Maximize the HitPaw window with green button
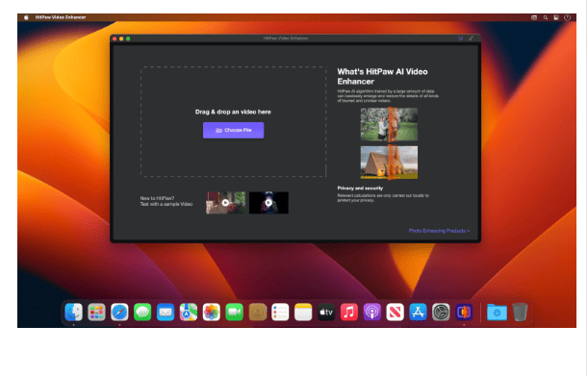588x376 pixels. (x=128, y=38)
